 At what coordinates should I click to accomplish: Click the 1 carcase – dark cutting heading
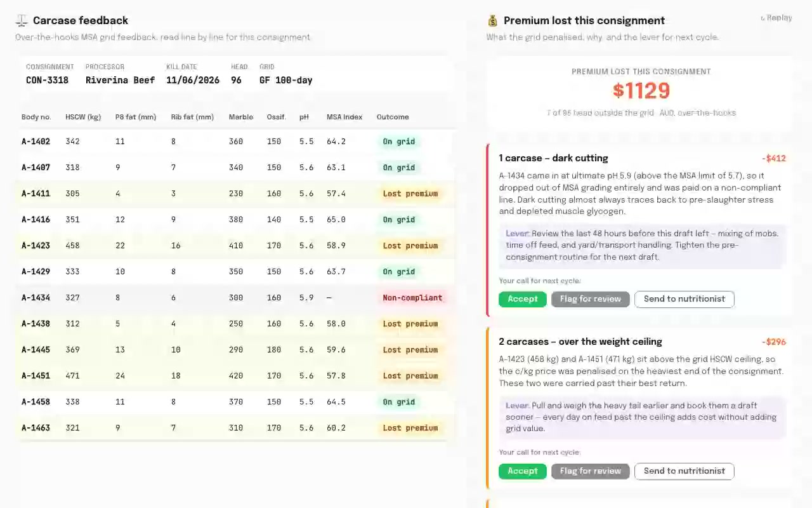pyautogui.click(x=553, y=158)
